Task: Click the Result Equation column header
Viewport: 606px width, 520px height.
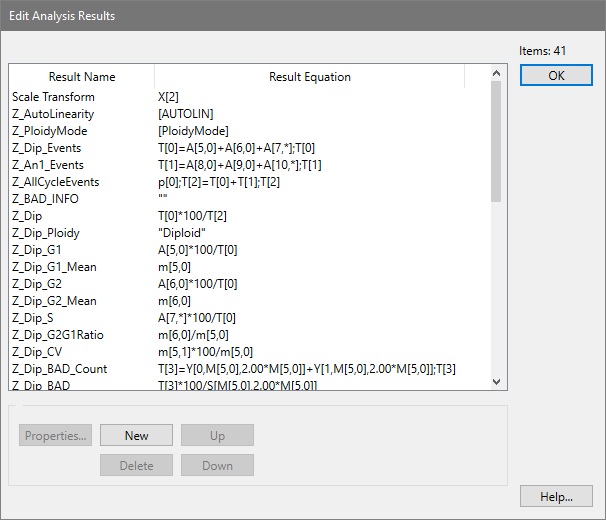Action: tap(309, 77)
